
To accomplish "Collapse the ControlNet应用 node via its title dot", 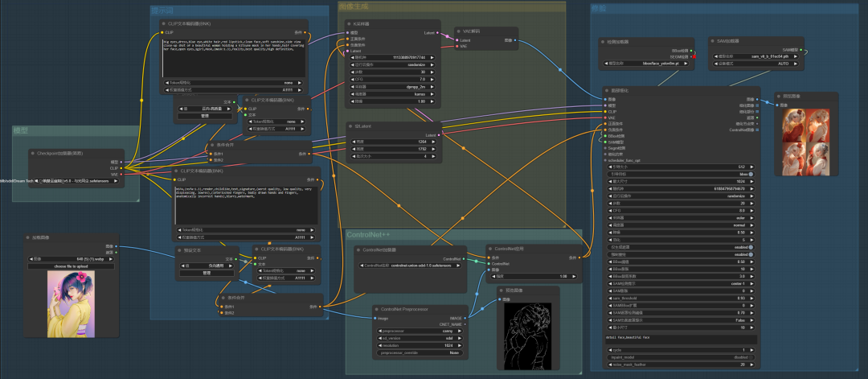I will click(x=490, y=249).
